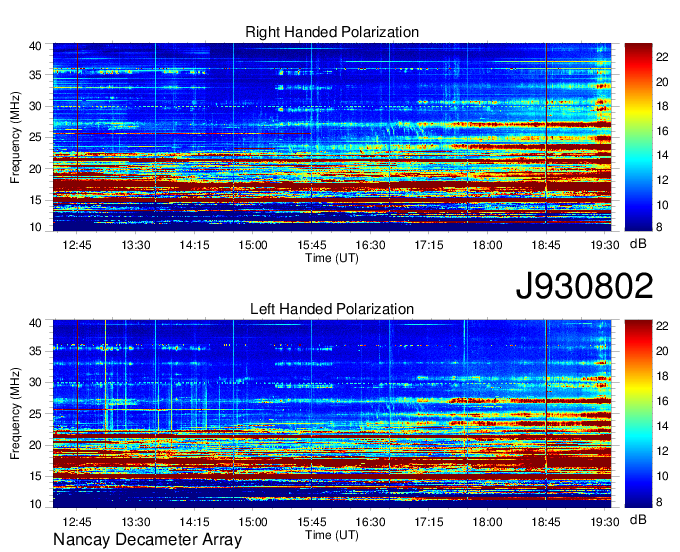Click the 40 MHz tick label on top plot
The width and height of the screenshot is (680, 552).
(x=35, y=46)
